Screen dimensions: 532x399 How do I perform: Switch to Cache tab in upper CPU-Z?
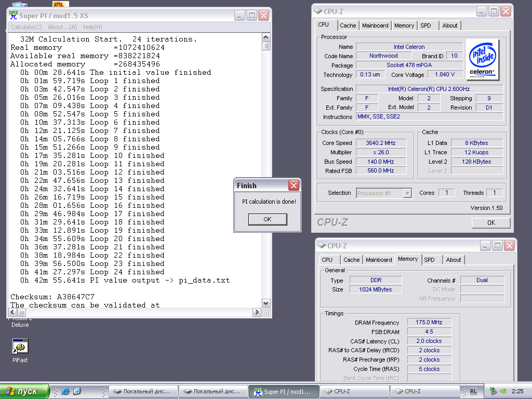pos(348,25)
